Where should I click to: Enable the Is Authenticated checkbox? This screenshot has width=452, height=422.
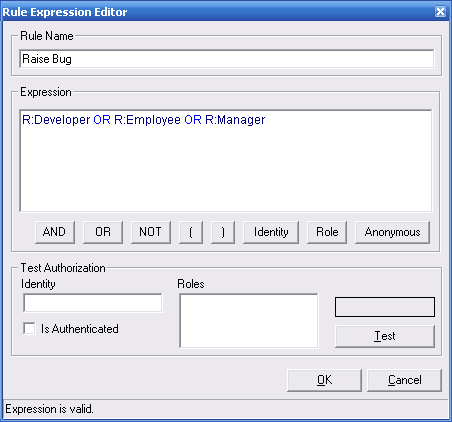click(x=29, y=328)
